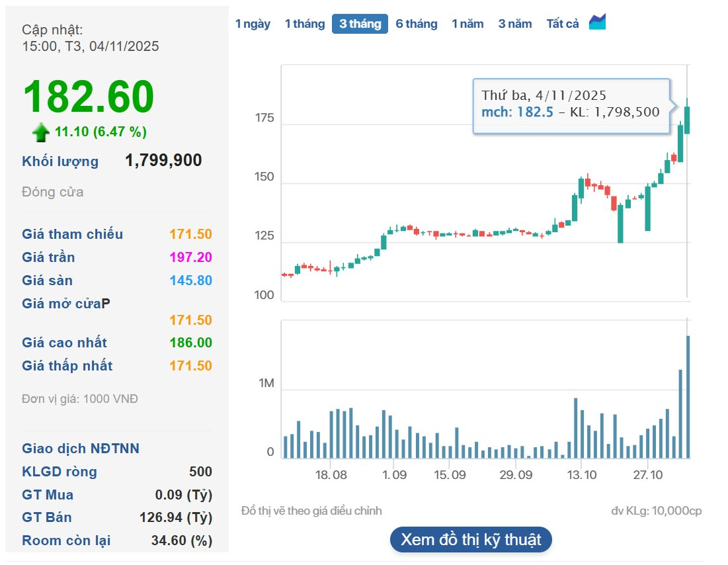
Task: Click the latest green candlestick near 182
Action: [687, 120]
